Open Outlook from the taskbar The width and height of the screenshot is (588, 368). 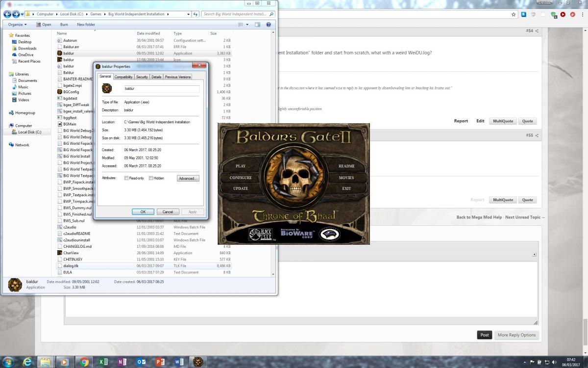point(141,362)
